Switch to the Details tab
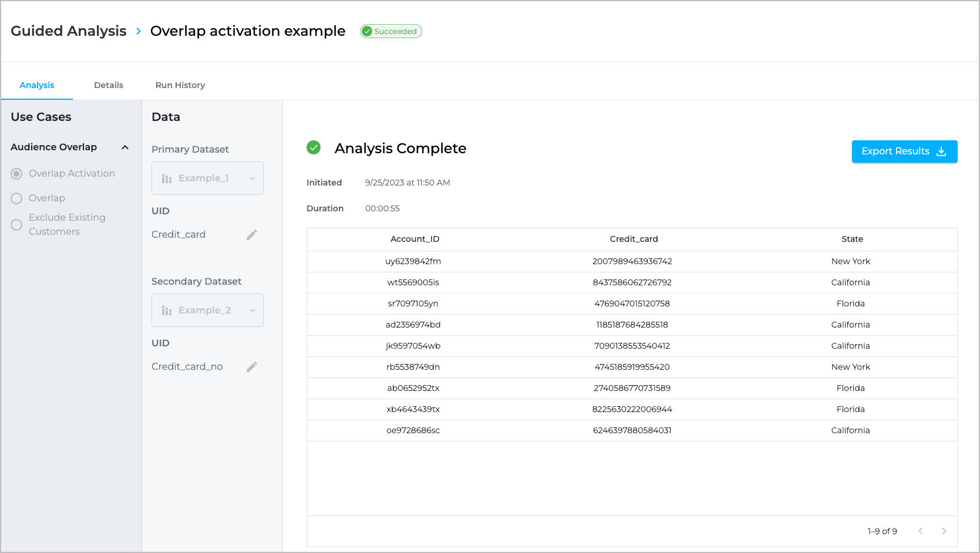The width and height of the screenshot is (980, 553). 109,85
